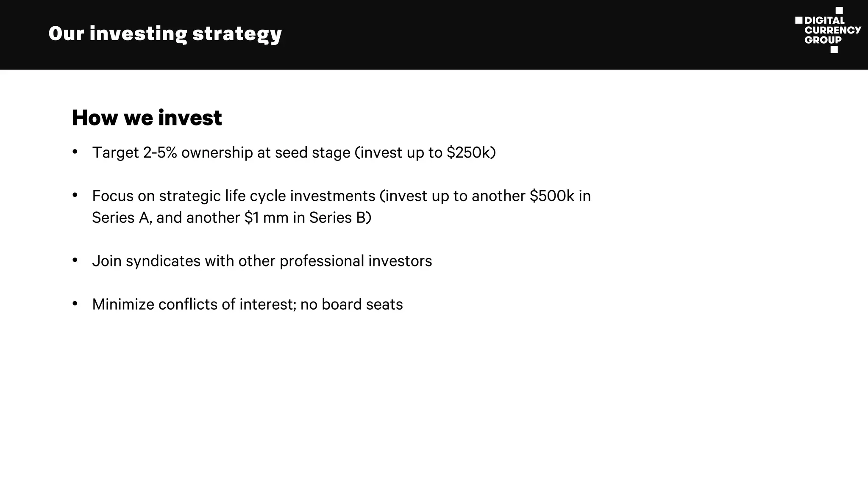
Task: Click the bullet dot beside 'Minimize conflicts'
Action: [x=75, y=304]
